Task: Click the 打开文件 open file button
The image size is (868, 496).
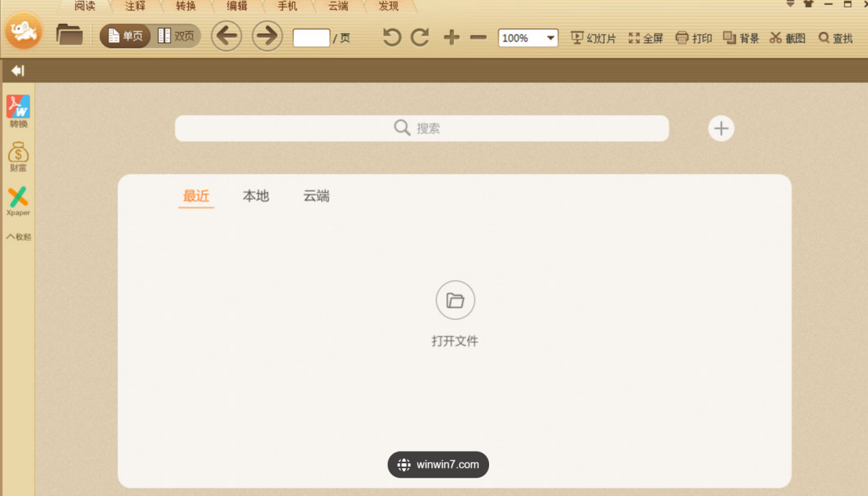Action: point(455,300)
